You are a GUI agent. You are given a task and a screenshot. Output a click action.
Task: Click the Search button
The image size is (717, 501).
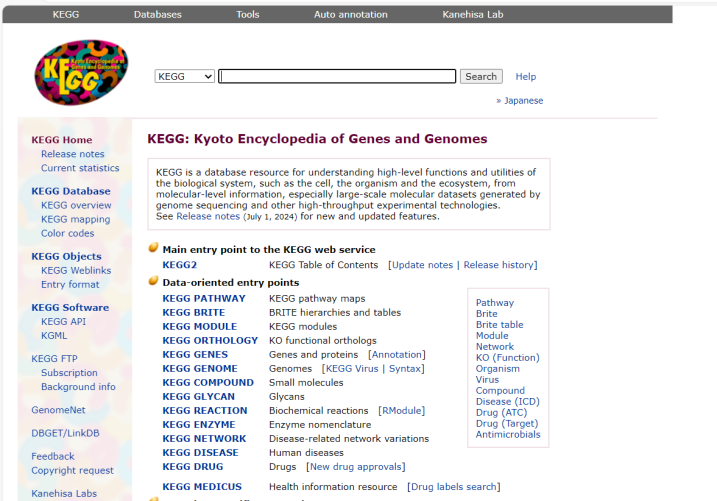click(x=481, y=76)
